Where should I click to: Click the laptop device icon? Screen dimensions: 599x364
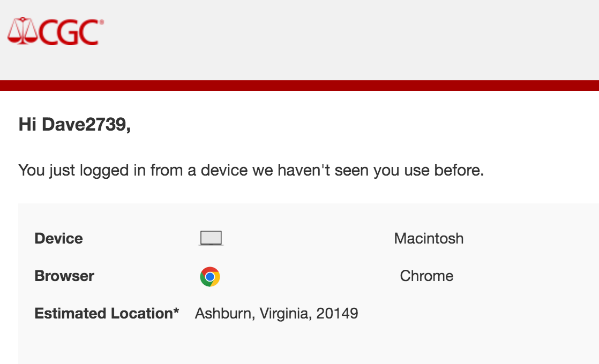click(x=211, y=238)
